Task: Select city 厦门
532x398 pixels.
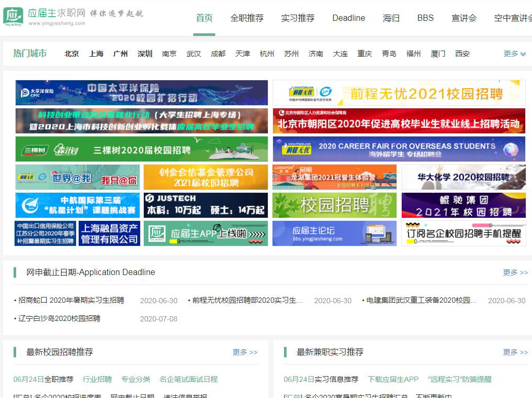Action: click(438, 54)
